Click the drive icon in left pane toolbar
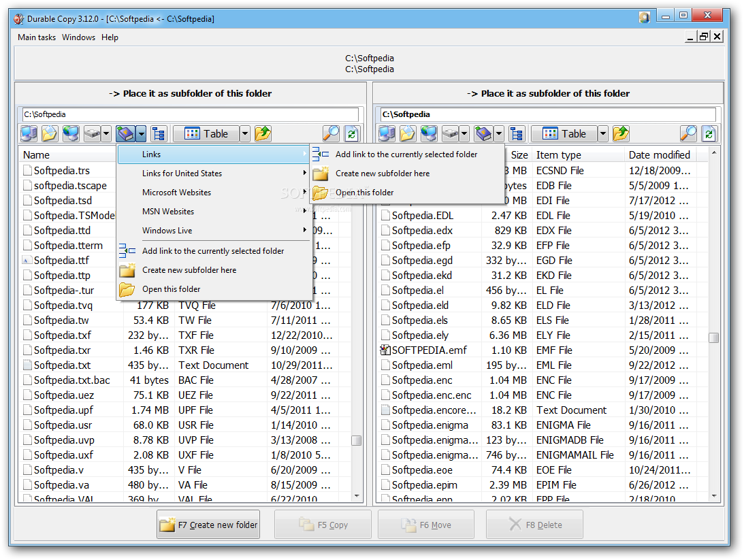The width and height of the screenshot is (744, 560). pyautogui.click(x=93, y=134)
